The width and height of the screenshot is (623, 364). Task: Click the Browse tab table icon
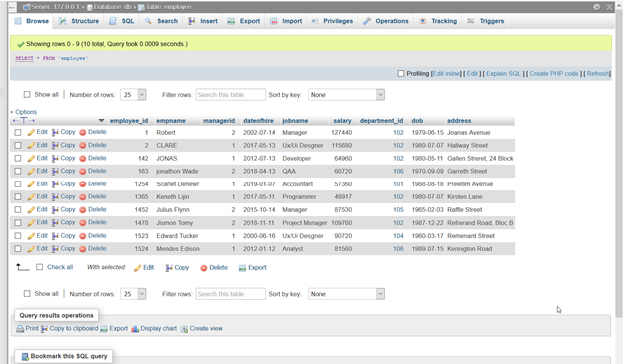(x=18, y=21)
